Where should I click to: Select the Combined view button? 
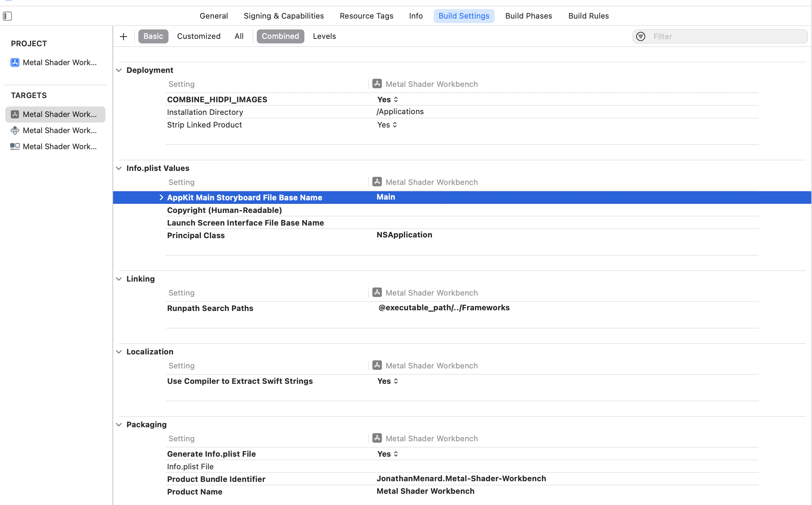pyautogui.click(x=280, y=36)
